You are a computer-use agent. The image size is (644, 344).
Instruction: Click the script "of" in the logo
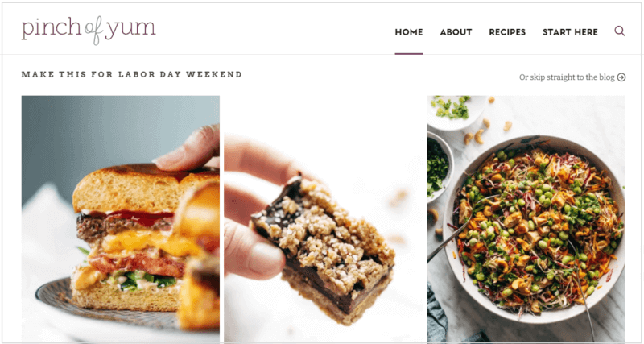click(x=93, y=32)
